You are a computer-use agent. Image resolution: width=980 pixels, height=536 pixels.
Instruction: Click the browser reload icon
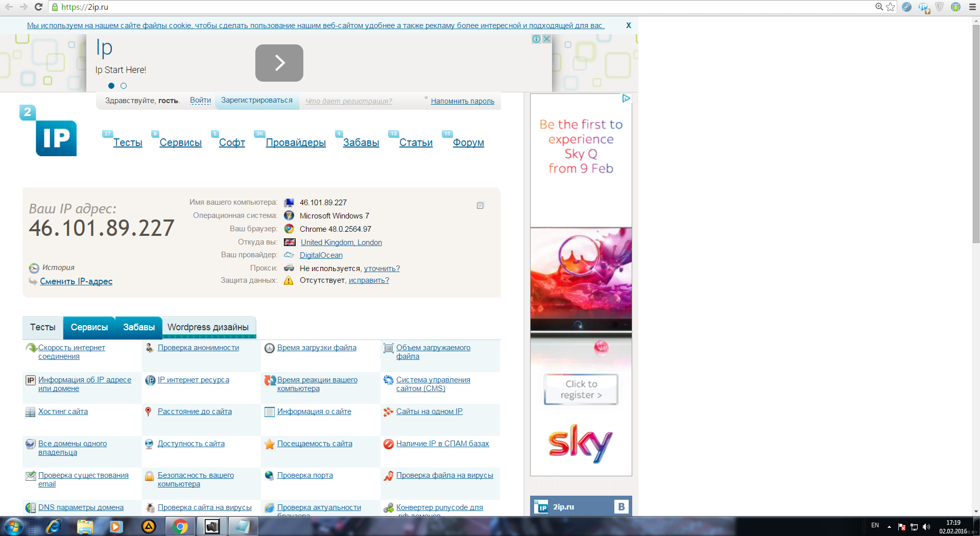tap(38, 7)
